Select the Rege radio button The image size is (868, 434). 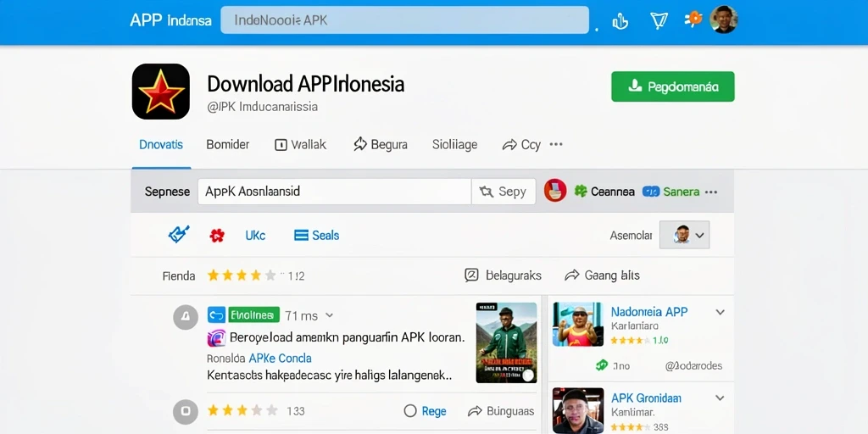(x=410, y=411)
